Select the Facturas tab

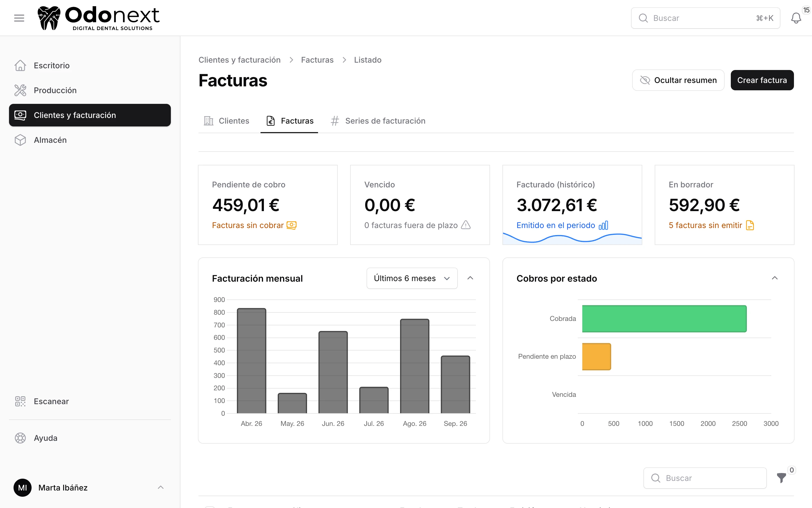point(289,121)
